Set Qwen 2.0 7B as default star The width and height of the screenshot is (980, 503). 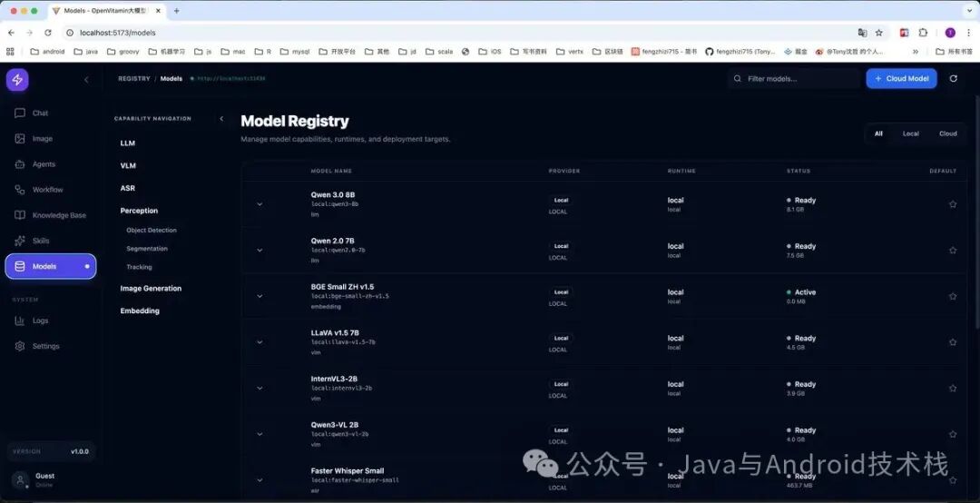953,251
